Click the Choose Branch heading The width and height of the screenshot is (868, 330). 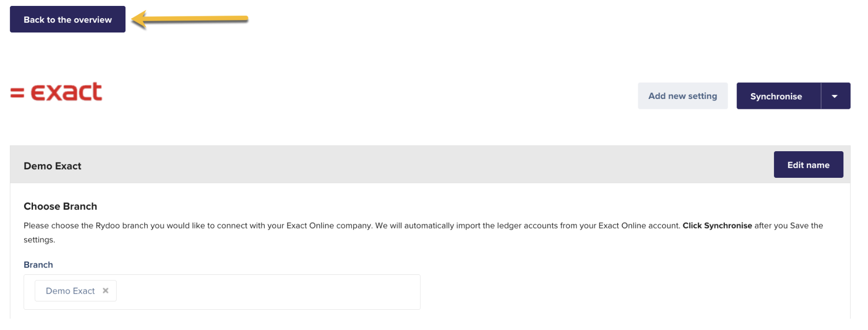(x=60, y=206)
